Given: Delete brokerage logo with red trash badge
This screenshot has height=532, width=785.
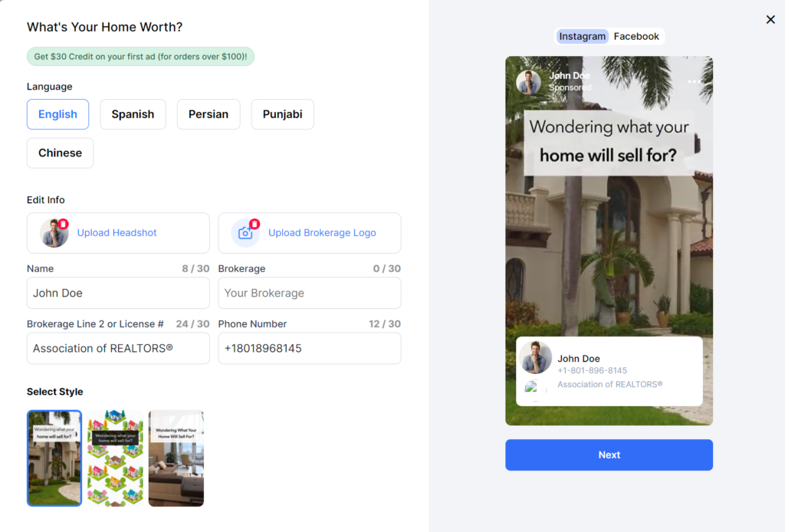Looking at the screenshot, I should [x=255, y=224].
